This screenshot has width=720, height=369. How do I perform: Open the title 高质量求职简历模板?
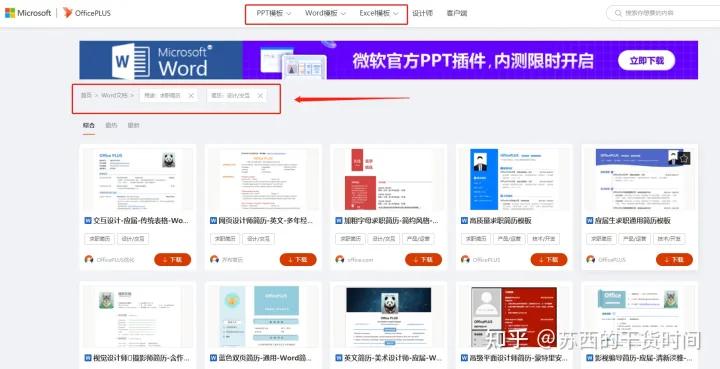click(501, 221)
